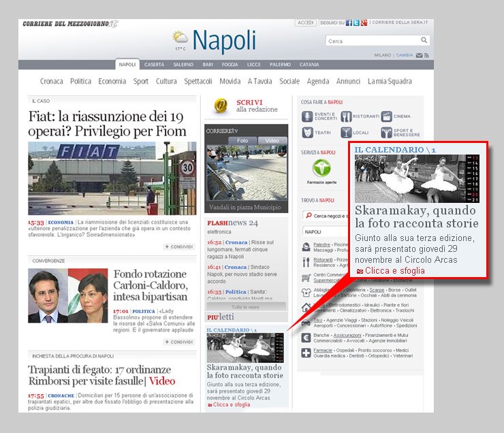Open the Facebook page icon
Screen dimensions: 504x433
(x=349, y=22)
